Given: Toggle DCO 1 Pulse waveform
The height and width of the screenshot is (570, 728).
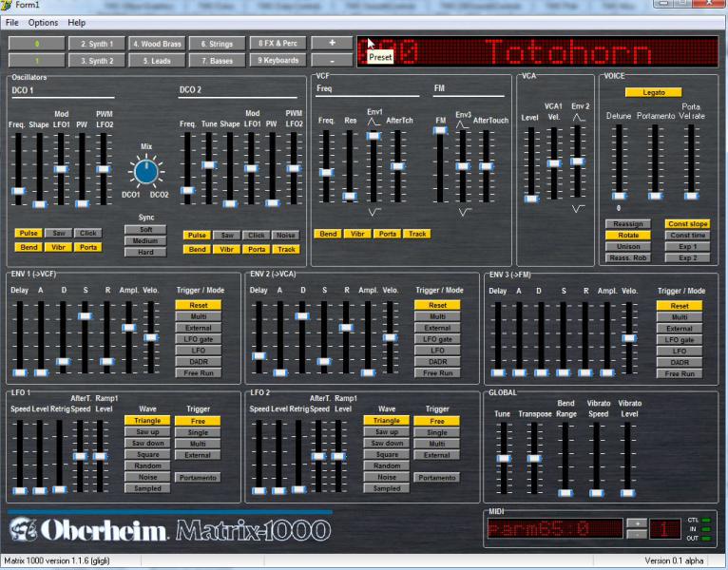Looking at the screenshot, I should point(29,233).
